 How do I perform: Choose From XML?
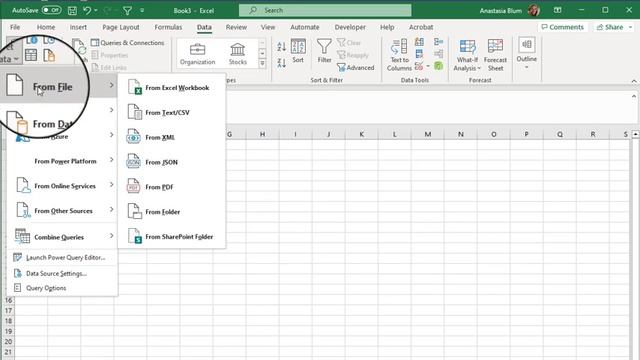click(x=171, y=137)
